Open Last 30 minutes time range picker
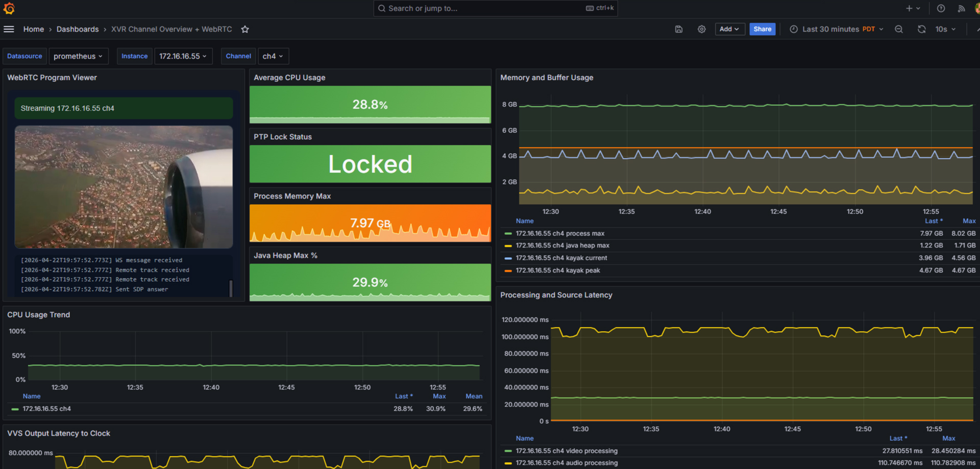Image resolution: width=980 pixels, height=469 pixels. tap(837, 29)
